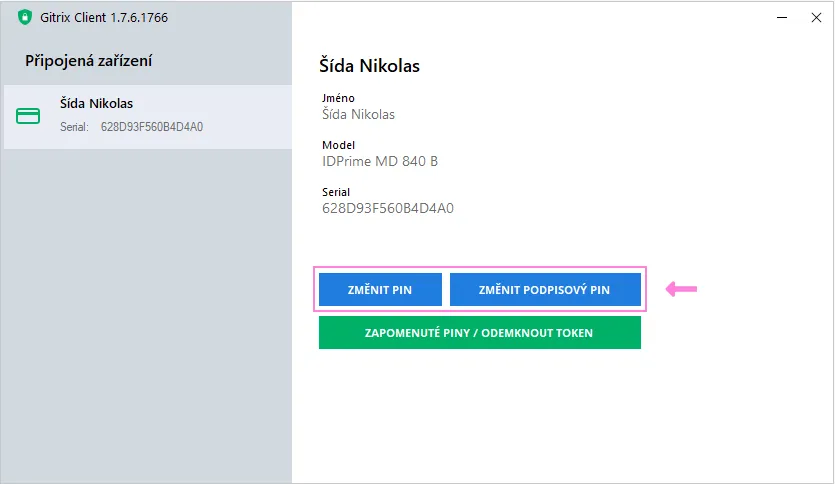Click the Jméno field label

[x=338, y=98]
